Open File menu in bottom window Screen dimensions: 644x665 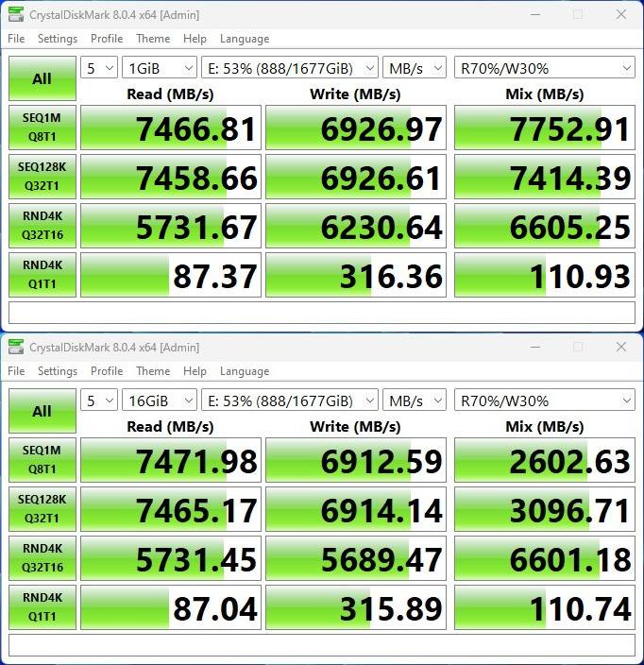pos(16,371)
